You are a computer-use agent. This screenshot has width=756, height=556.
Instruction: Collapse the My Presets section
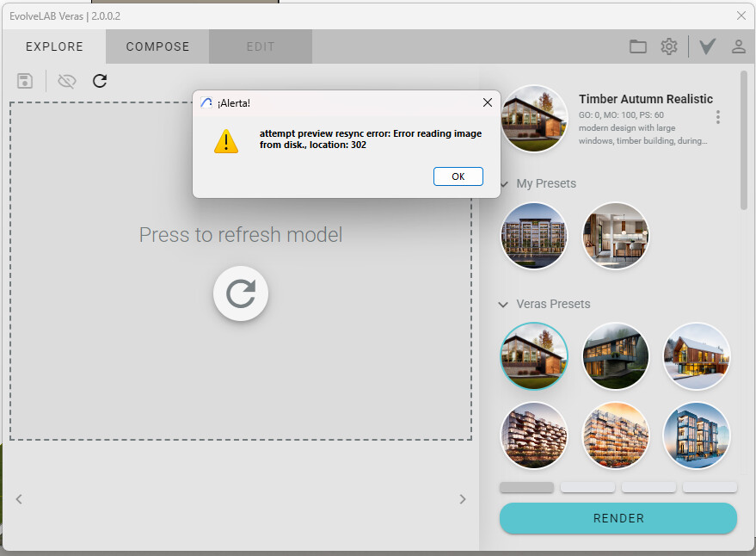(504, 184)
